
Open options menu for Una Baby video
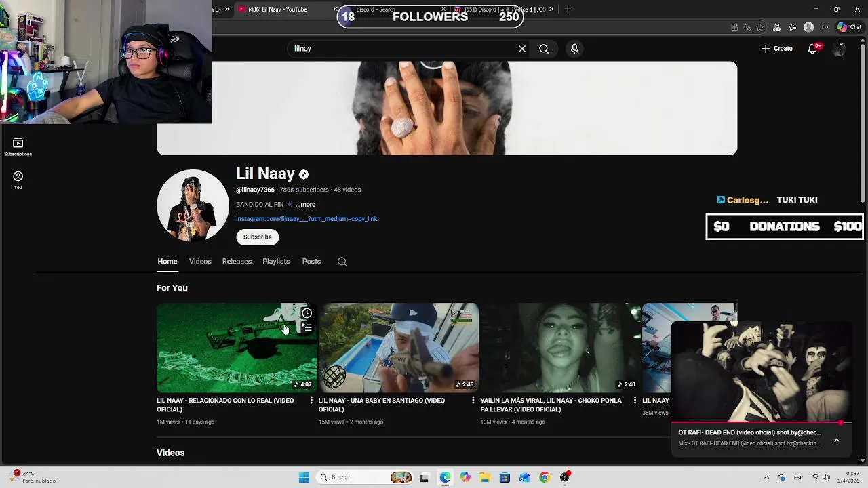tap(473, 401)
